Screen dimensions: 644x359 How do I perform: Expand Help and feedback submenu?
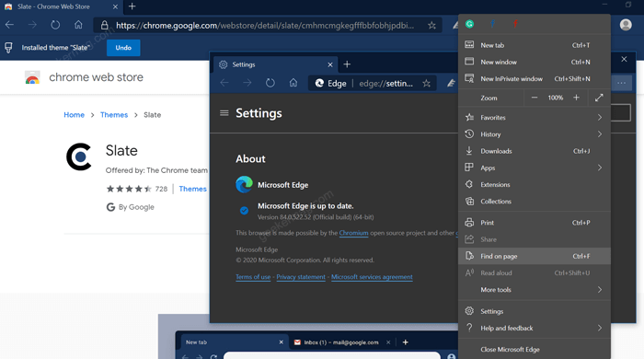534,329
